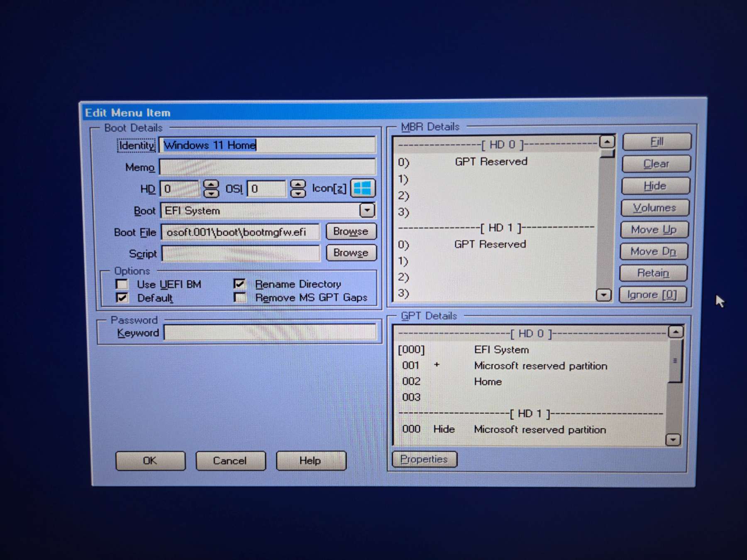
Task: Click the MBR Details scroll down arrow
Action: [x=604, y=295]
